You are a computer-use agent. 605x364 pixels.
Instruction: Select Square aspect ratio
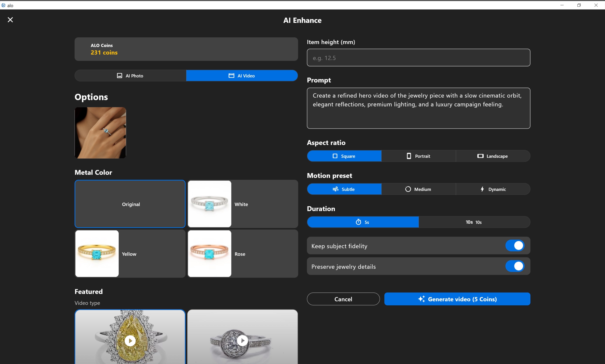pyautogui.click(x=344, y=156)
